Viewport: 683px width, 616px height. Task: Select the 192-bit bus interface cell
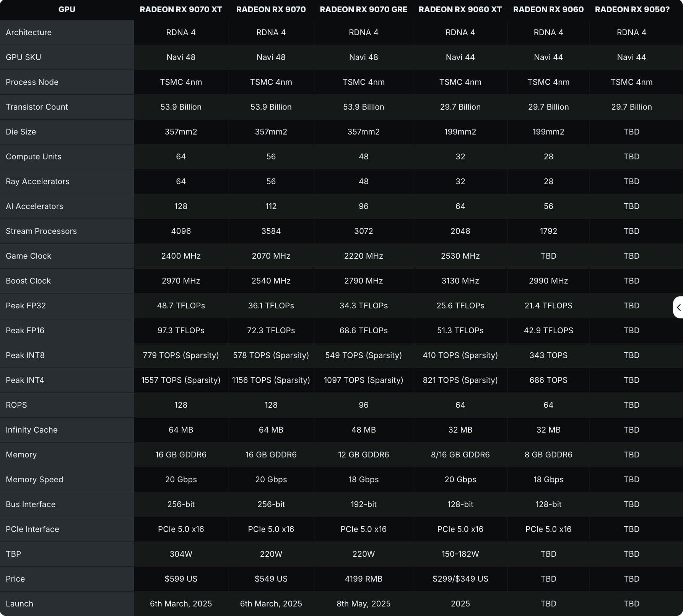pos(363,504)
